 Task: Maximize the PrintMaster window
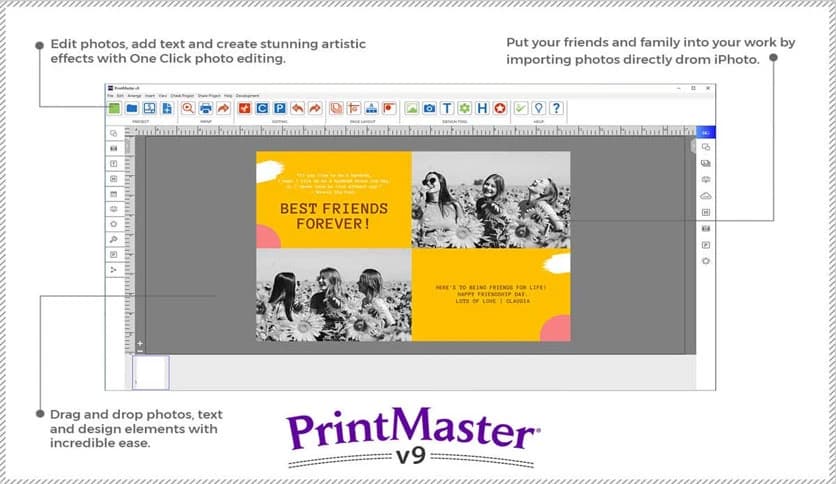(693, 88)
